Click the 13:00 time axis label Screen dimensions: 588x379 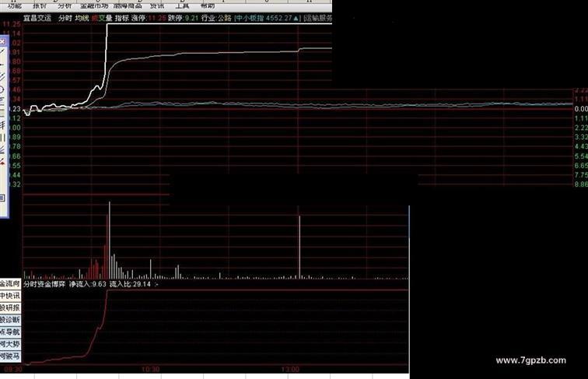[x=290, y=370]
